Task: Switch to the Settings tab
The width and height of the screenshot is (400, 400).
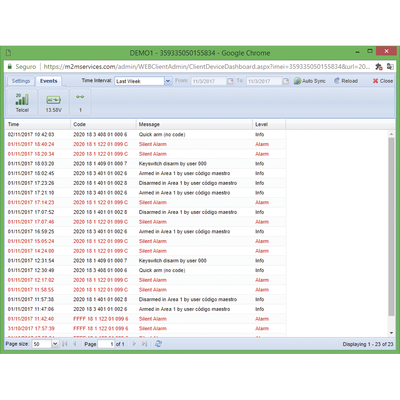Action: point(21,81)
